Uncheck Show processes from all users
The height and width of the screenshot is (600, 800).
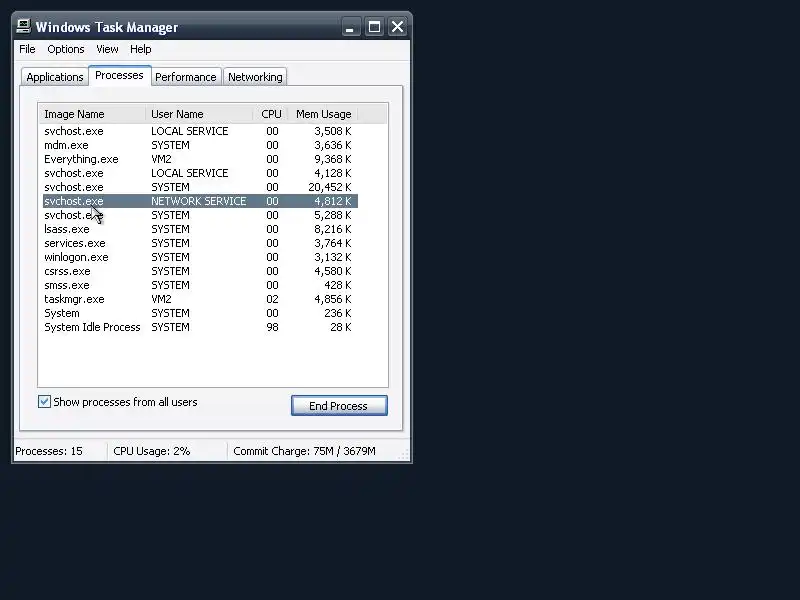(x=44, y=402)
